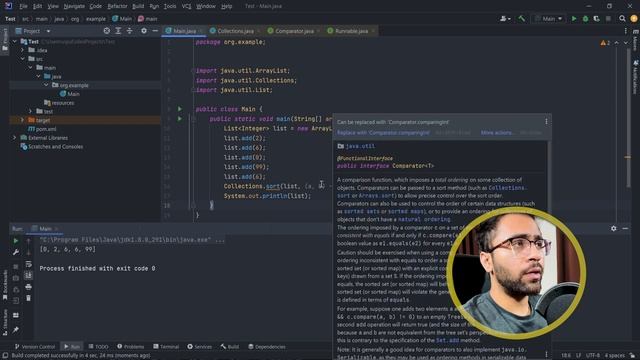The width and height of the screenshot is (640, 360).
Task: Open the Terminal tool window
Action: click(x=166, y=347)
